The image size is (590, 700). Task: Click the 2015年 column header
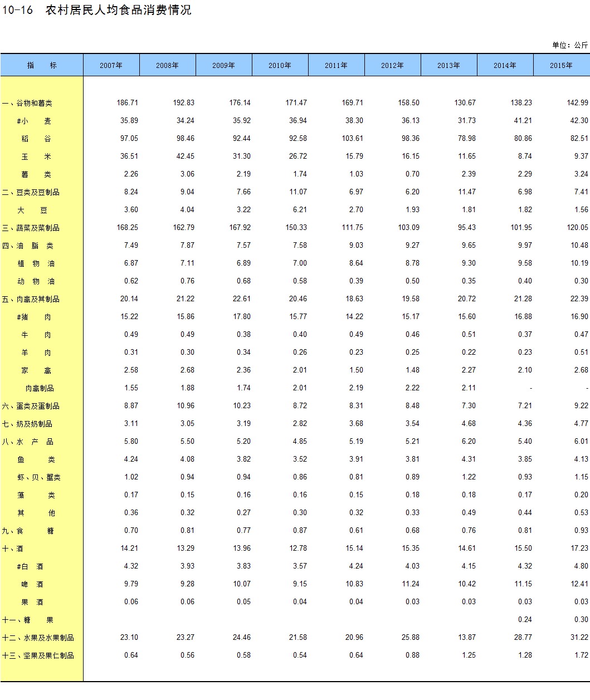point(561,65)
